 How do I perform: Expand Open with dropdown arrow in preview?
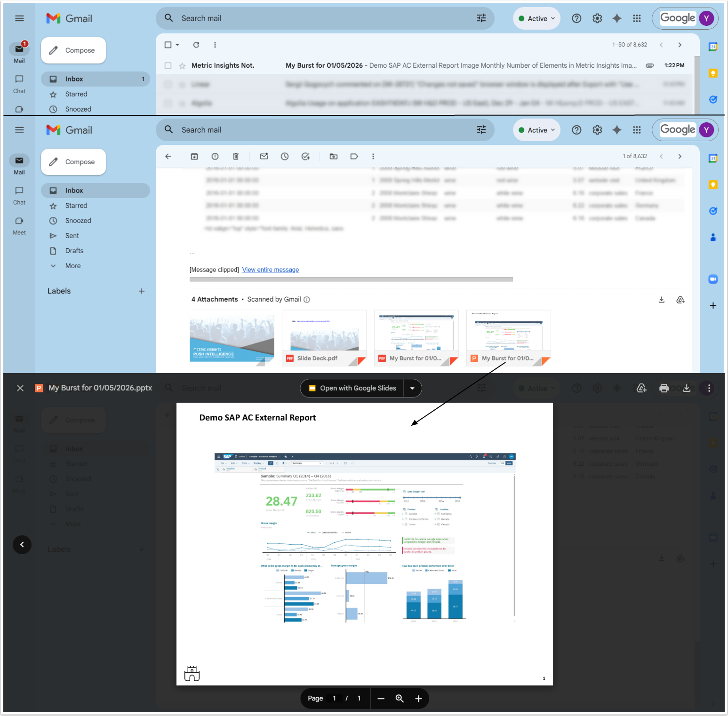click(412, 388)
